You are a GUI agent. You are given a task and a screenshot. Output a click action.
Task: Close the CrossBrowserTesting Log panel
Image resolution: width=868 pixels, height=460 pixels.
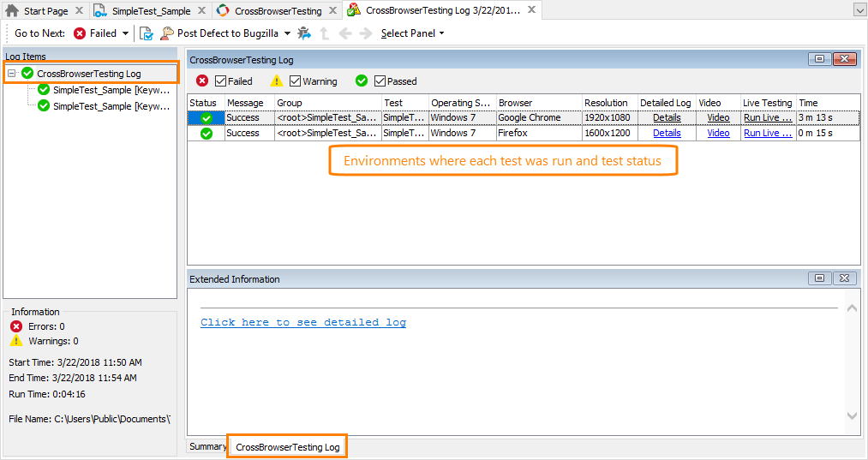point(845,59)
